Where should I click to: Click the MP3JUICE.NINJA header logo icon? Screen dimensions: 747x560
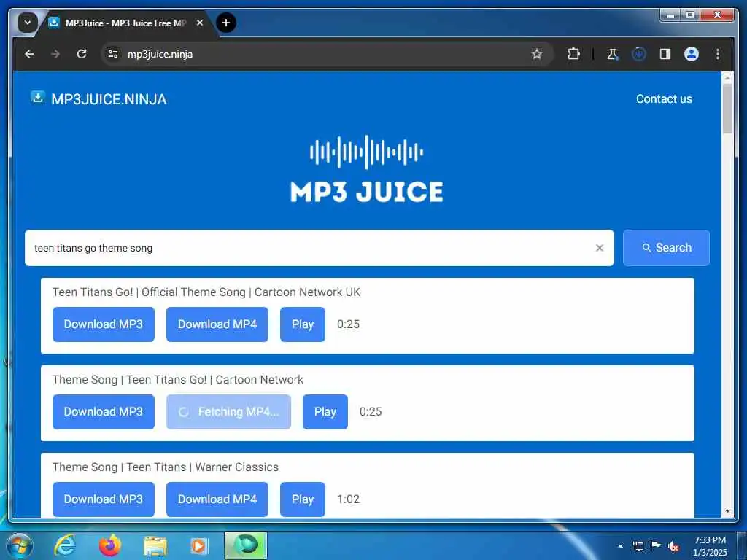click(x=38, y=97)
